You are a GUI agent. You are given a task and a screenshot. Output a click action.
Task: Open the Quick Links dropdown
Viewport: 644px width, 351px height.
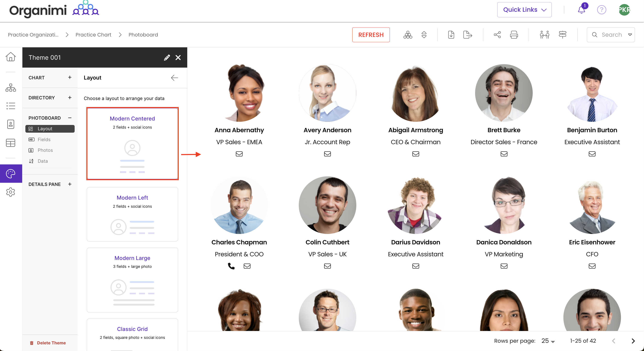(524, 10)
